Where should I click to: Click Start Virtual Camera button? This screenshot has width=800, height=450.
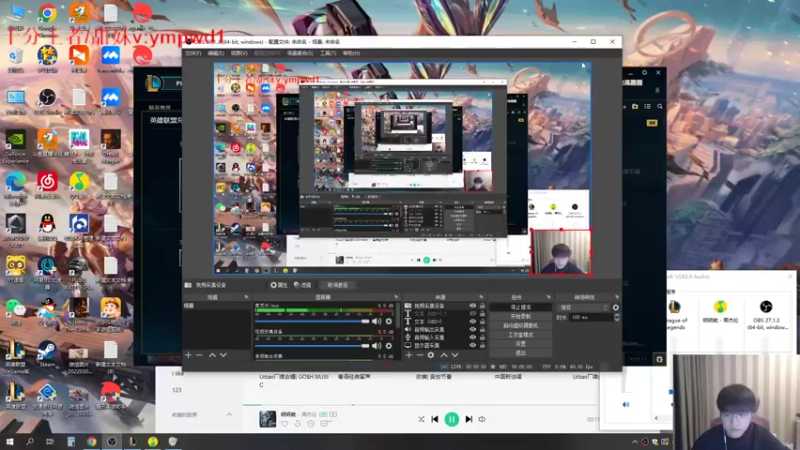[520, 326]
